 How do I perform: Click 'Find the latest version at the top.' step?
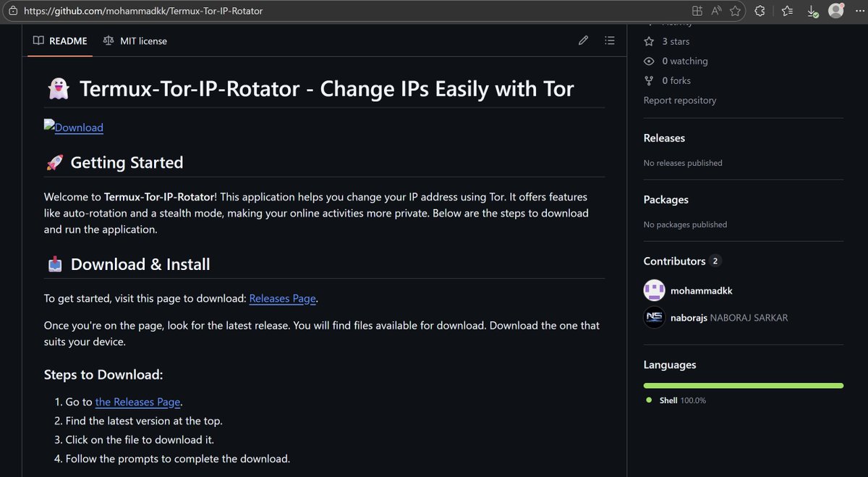tap(144, 421)
